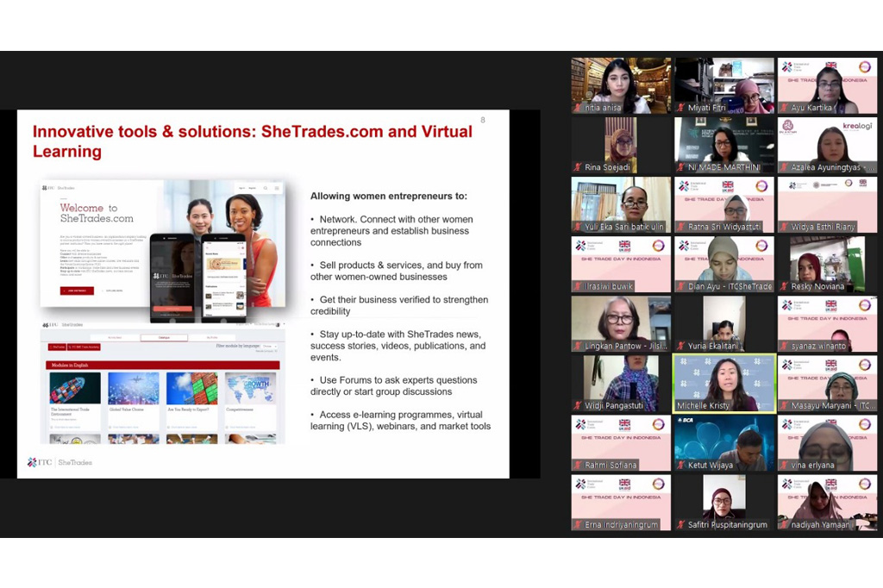Click ITC SheTrades logo at slide footer

pyautogui.click(x=59, y=462)
